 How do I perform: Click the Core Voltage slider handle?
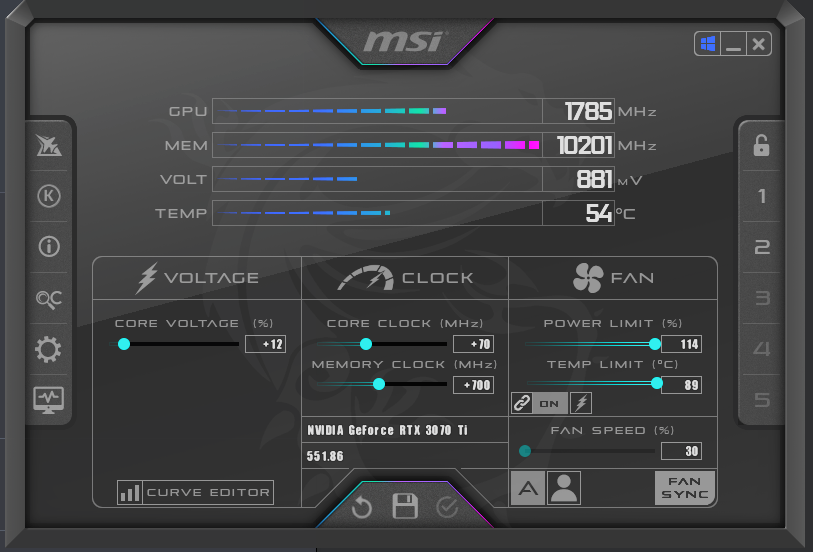click(124, 344)
